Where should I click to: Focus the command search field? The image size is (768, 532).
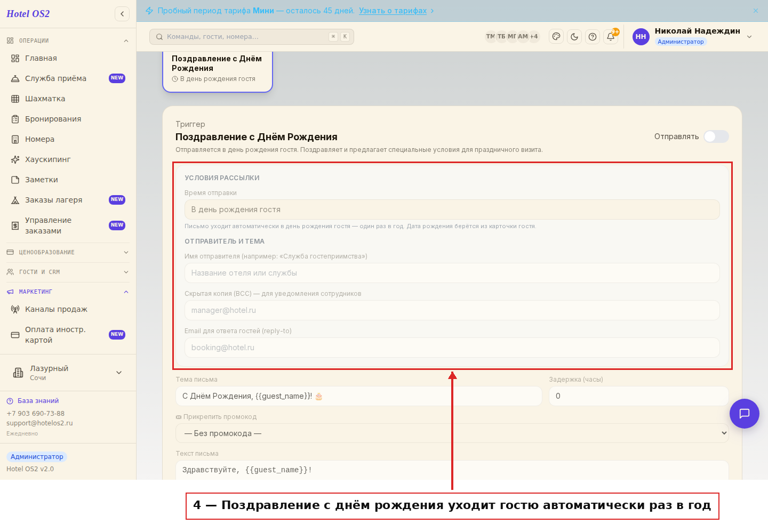pyautogui.click(x=252, y=37)
